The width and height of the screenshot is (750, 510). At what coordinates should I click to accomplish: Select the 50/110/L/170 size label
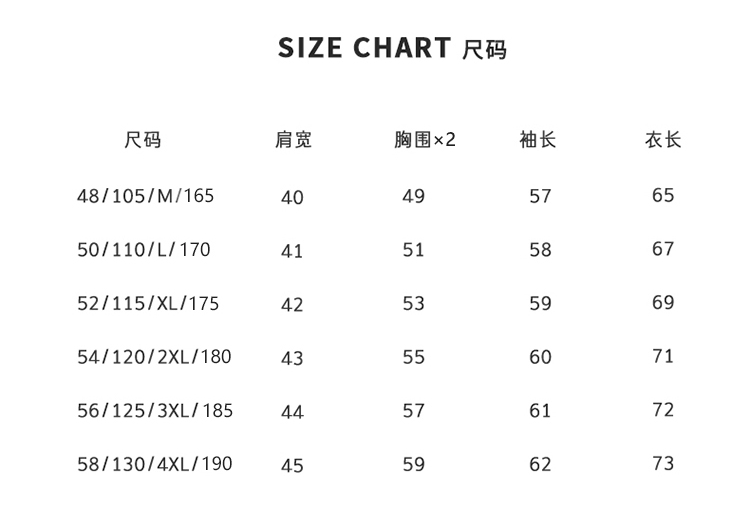(144, 250)
